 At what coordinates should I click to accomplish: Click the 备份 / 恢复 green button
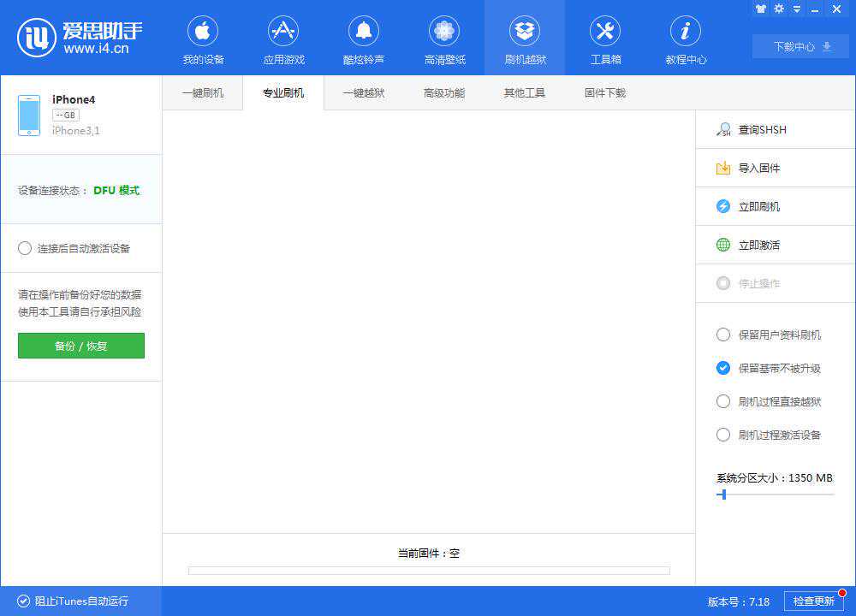click(x=80, y=346)
